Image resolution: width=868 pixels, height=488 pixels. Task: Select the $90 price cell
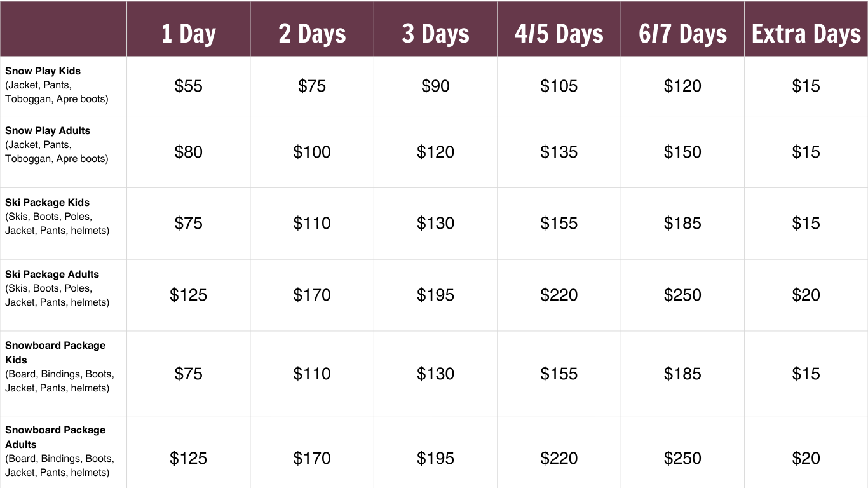tap(435, 86)
